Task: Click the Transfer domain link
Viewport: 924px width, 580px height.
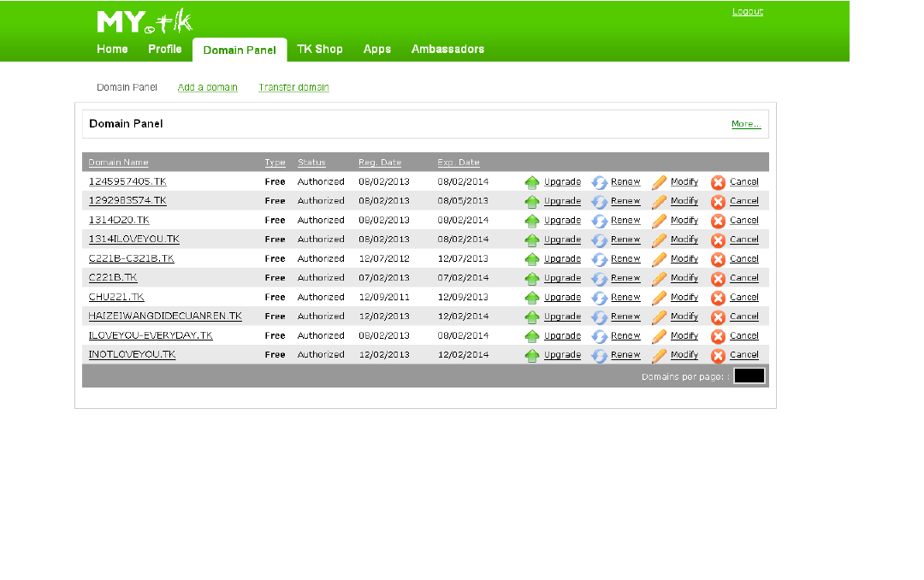Action: tap(293, 87)
